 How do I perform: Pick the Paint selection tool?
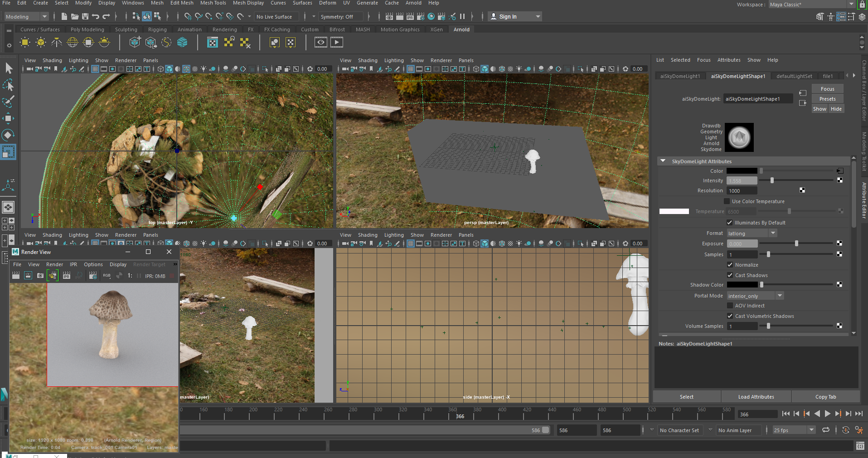[x=8, y=102]
